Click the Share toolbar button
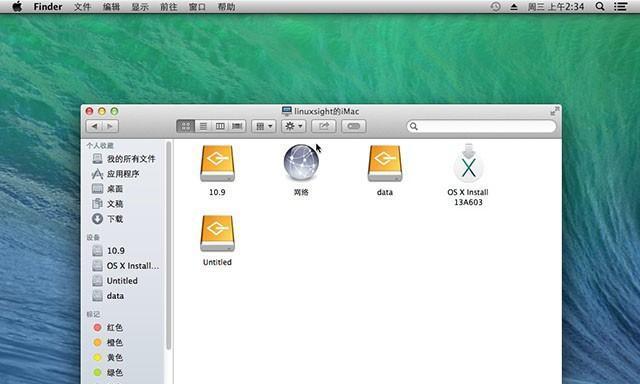 (x=324, y=126)
